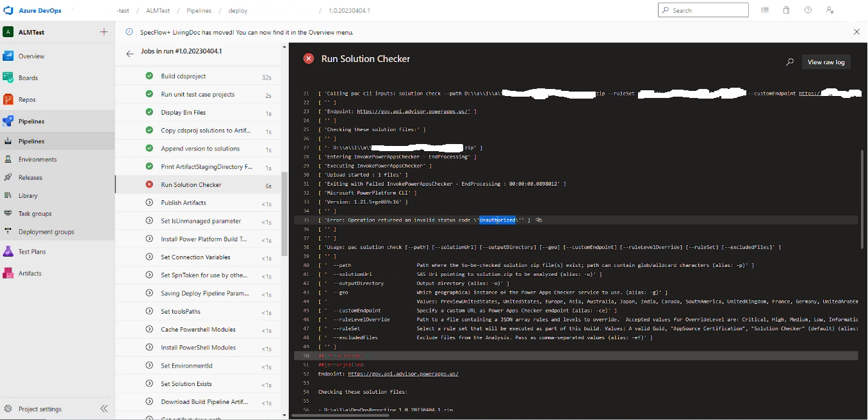Viewport: 868px width, 420px height.
Task: Open Repos from the left sidebar
Action: click(28, 99)
